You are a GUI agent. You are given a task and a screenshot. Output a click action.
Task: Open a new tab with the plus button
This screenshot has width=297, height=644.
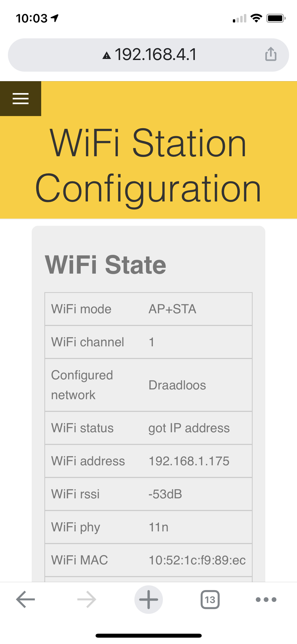(148, 599)
